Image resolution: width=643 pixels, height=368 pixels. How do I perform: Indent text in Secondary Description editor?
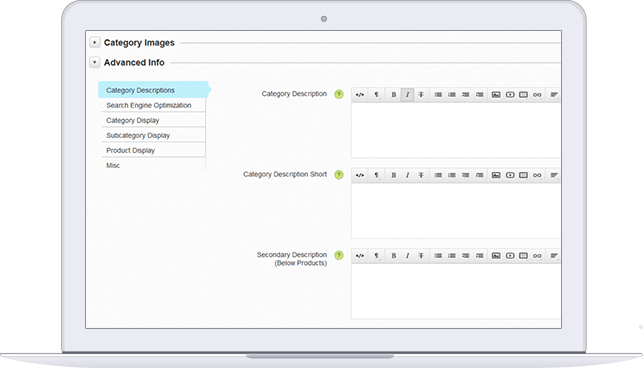click(479, 256)
